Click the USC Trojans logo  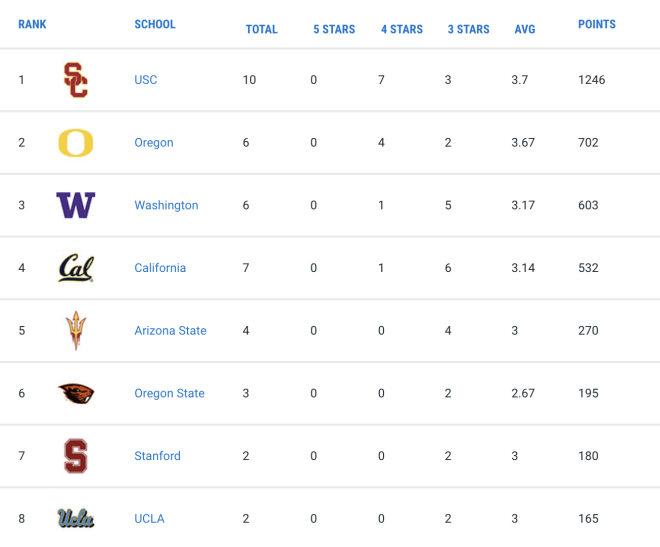click(76, 80)
